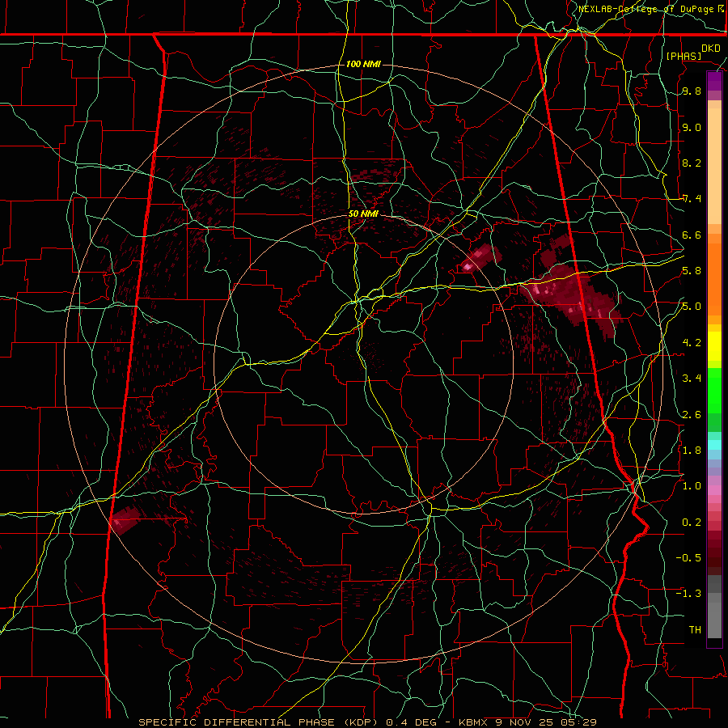Click the 50 NMI range ring label
This screenshot has height=728, width=728.
coord(363,214)
